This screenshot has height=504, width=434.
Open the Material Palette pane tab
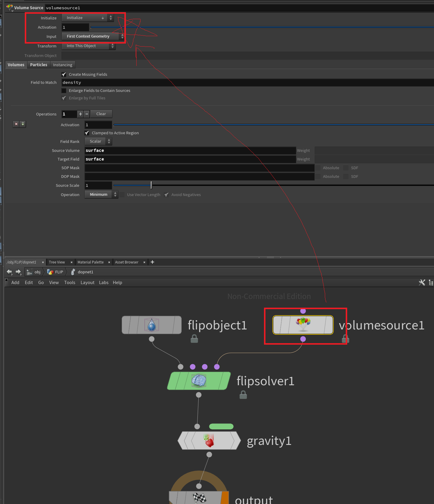[90, 262]
